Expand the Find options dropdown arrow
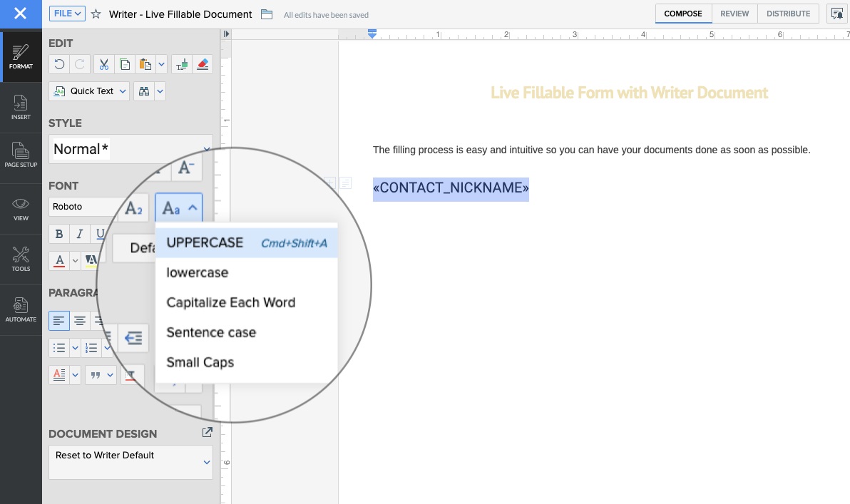The height and width of the screenshot is (504, 850). point(160,91)
